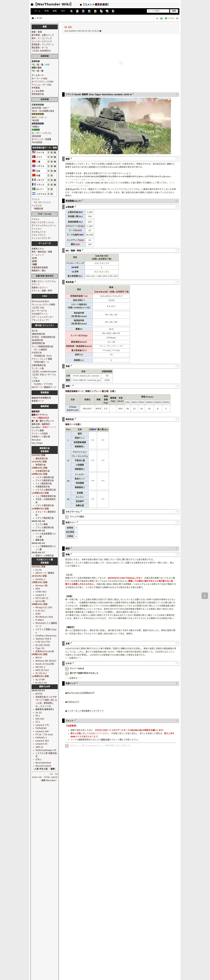210x980 pixels.
Task: Open the ユーザーイベント sidebar link
Action: pyautogui.click(x=42, y=202)
